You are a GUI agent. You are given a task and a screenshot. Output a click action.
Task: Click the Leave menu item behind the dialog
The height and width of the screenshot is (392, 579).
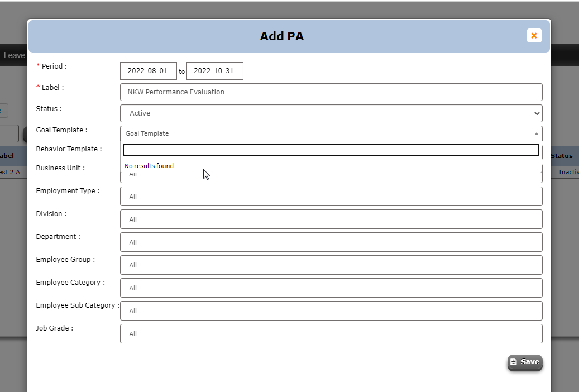[14, 55]
